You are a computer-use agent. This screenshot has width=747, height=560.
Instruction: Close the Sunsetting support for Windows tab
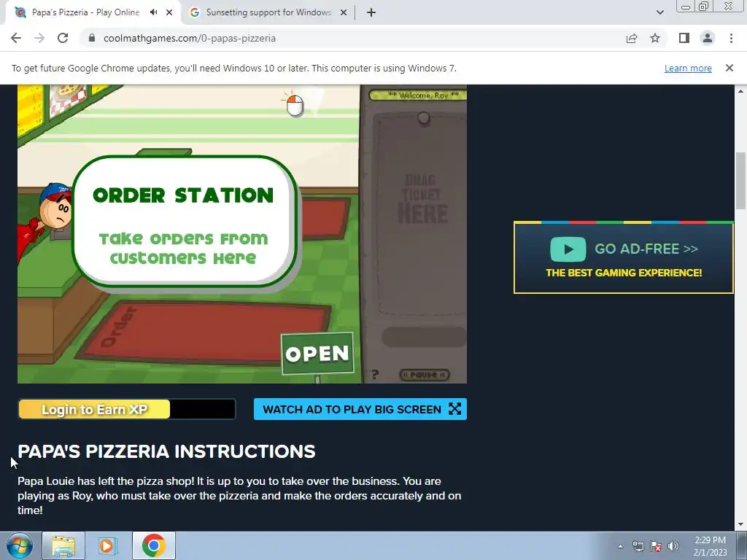click(x=344, y=12)
